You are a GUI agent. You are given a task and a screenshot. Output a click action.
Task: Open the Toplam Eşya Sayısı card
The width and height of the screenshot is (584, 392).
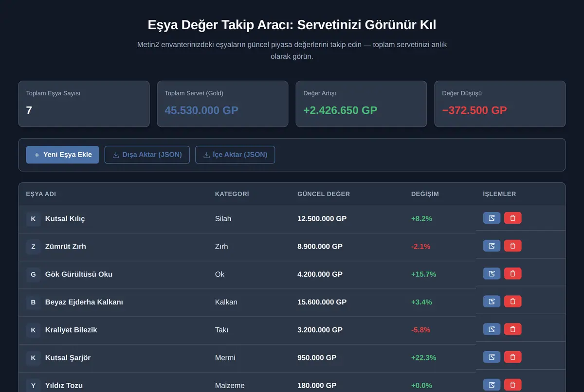coord(84,104)
